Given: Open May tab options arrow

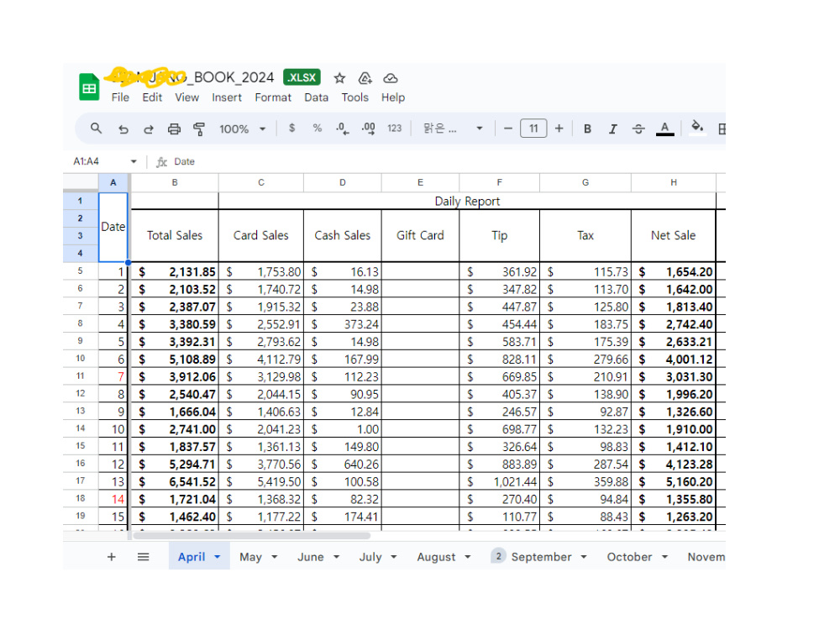Looking at the screenshot, I should tap(275, 557).
